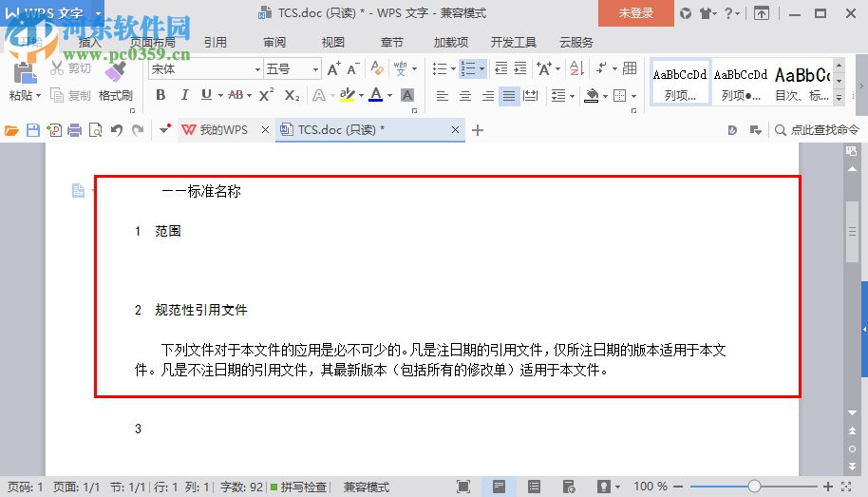The height and width of the screenshot is (497, 868).
Task: Open the 引用 ribbon tab
Action: click(x=216, y=42)
